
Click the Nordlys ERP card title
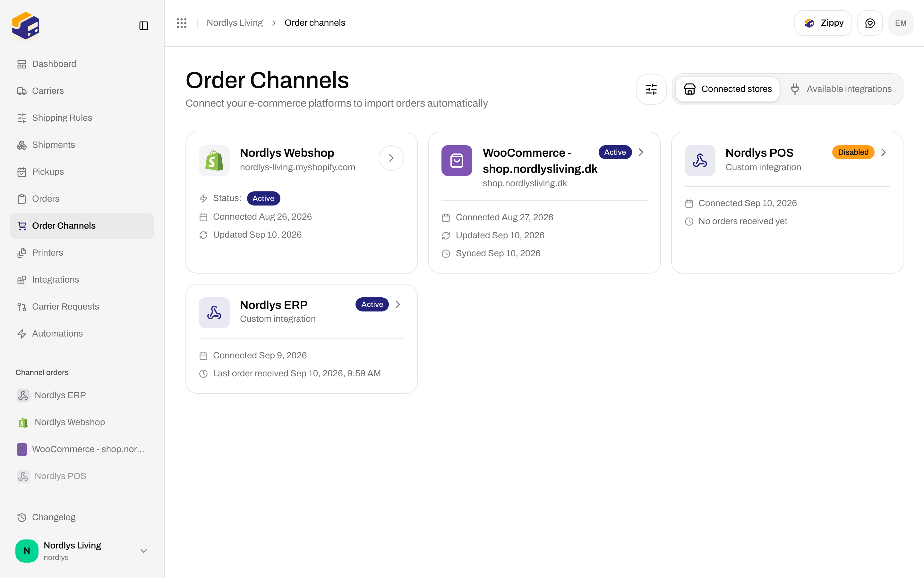click(274, 305)
